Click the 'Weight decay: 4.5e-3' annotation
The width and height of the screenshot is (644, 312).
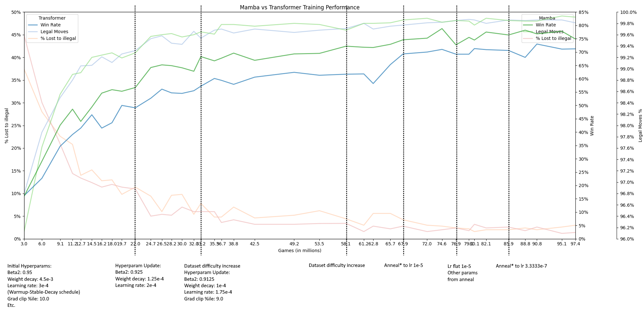tap(30, 279)
